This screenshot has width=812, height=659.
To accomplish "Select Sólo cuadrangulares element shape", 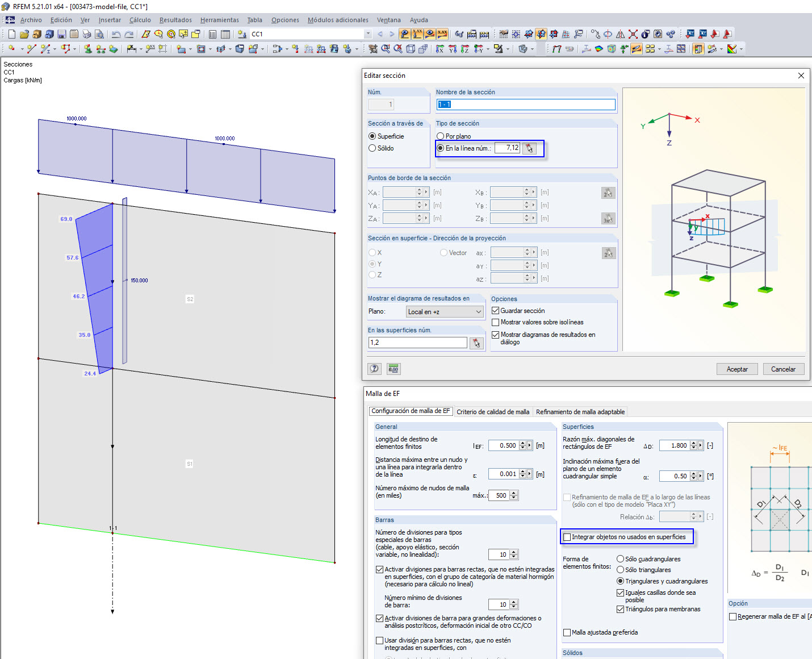I will [621, 559].
